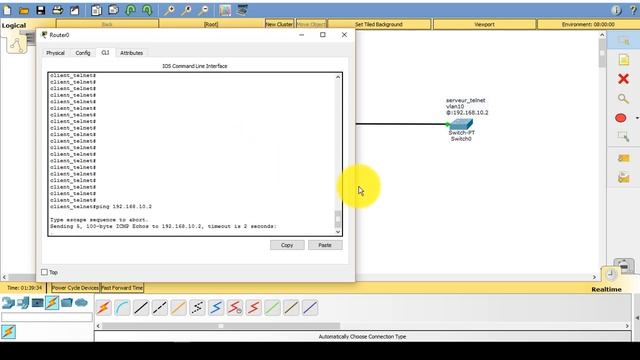Select Connections lightning category icon
The image size is (640, 360).
tap(52, 303)
